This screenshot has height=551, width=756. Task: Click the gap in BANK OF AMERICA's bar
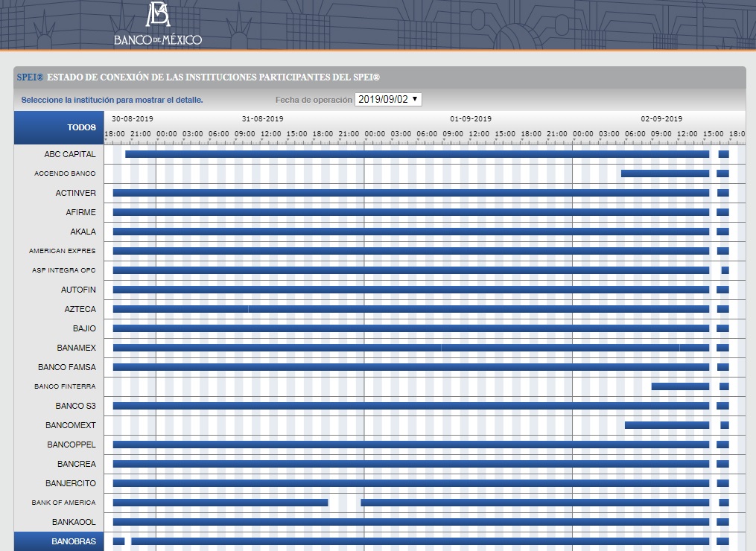[344, 503]
